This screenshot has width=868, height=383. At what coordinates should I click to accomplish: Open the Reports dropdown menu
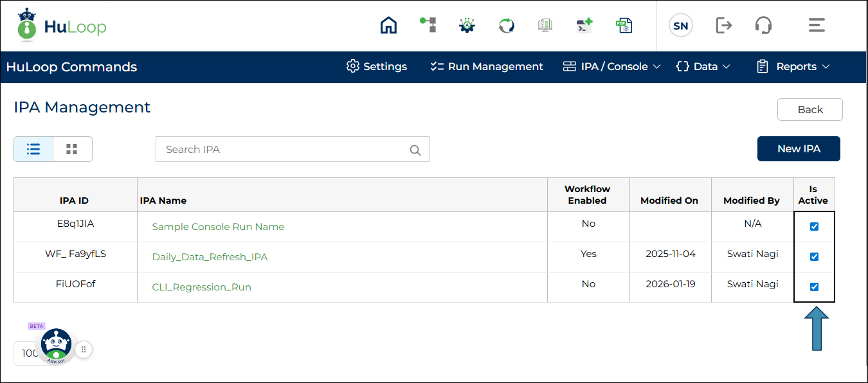pos(793,67)
